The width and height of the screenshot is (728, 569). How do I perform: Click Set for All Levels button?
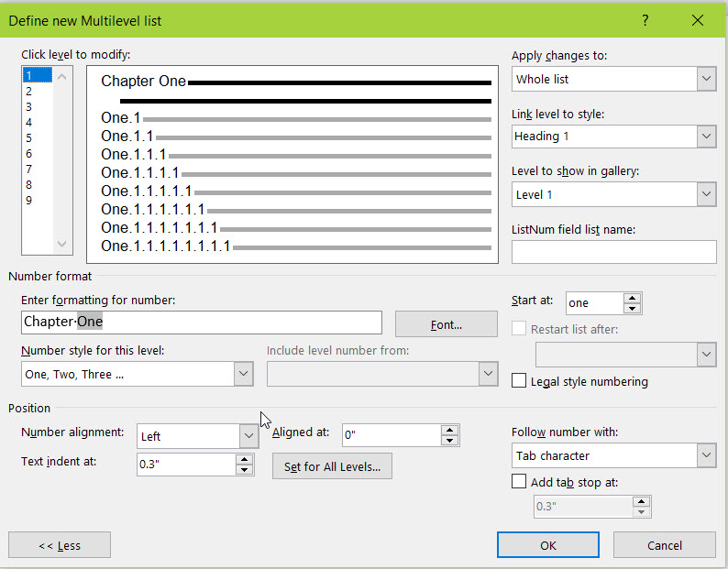point(332,466)
